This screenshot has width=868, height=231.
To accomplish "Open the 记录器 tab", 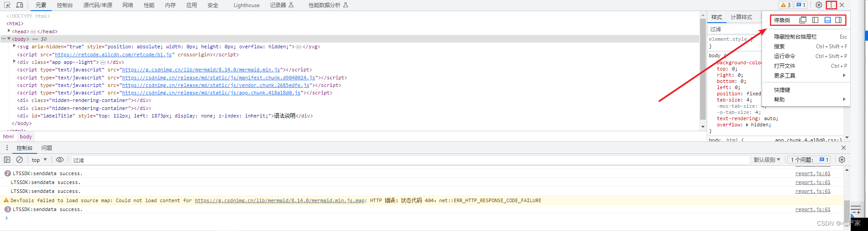I will pos(282,5).
